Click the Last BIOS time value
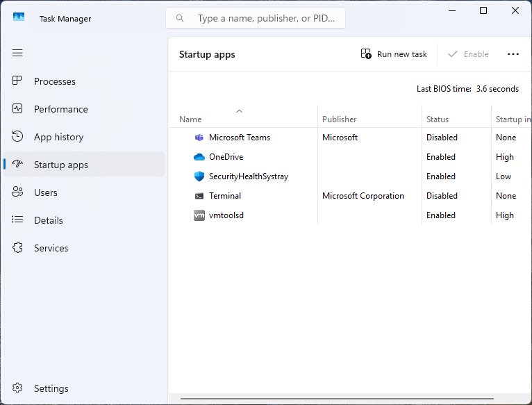 coord(497,89)
